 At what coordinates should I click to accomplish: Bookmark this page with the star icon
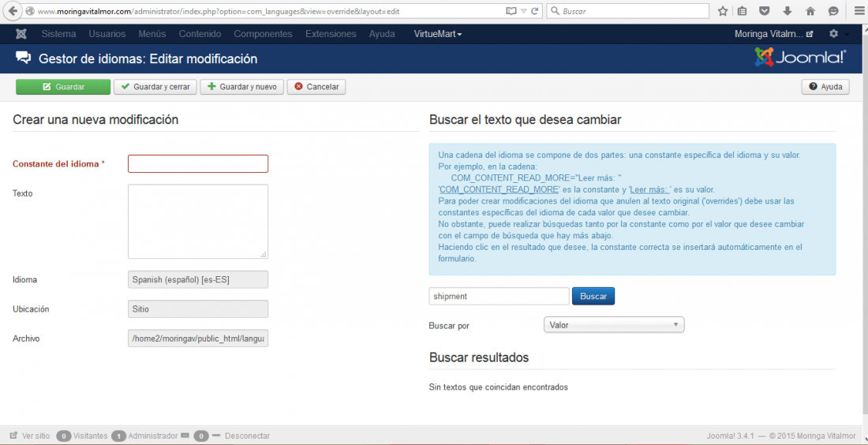(722, 11)
